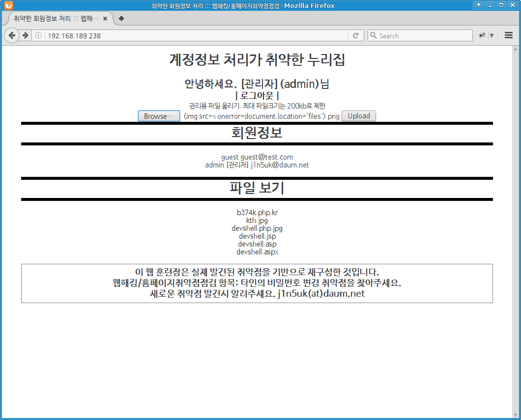Go forward with the forward arrow
The image size is (521, 420).
coord(25,35)
